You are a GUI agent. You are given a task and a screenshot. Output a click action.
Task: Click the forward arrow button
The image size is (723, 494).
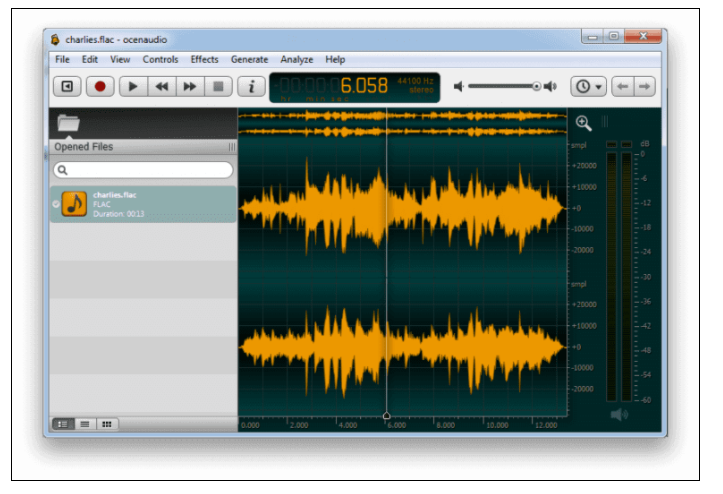pos(645,87)
